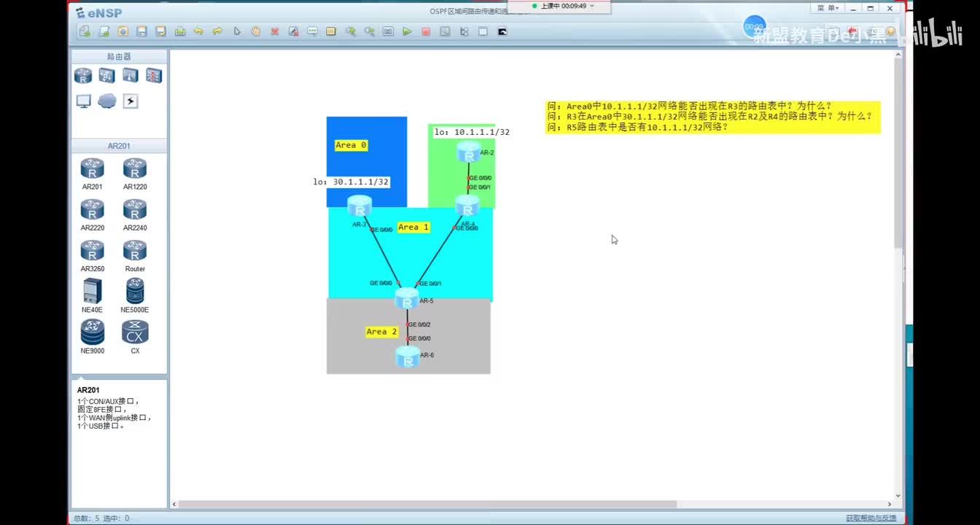The height and width of the screenshot is (525, 980).
Task: Click the red X delete tool
Action: coord(275,31)
